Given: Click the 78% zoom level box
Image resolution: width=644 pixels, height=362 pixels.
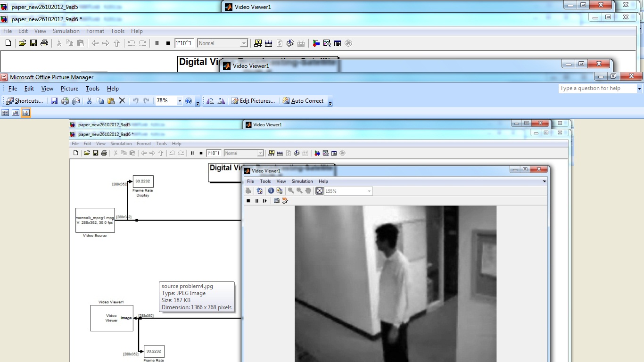Looking at the screenshot, I should tap(166, 101).
